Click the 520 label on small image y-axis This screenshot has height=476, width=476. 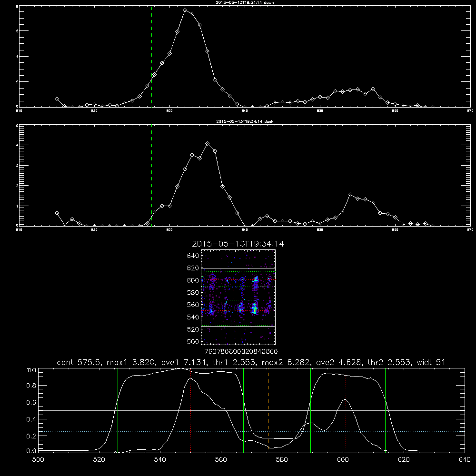pyautogui.click(x=193, y=329)
